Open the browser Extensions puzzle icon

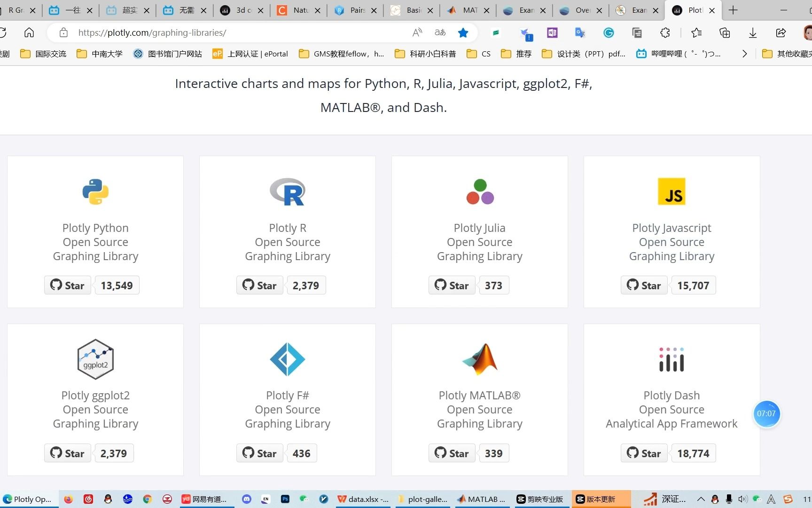tap(665, 32)
